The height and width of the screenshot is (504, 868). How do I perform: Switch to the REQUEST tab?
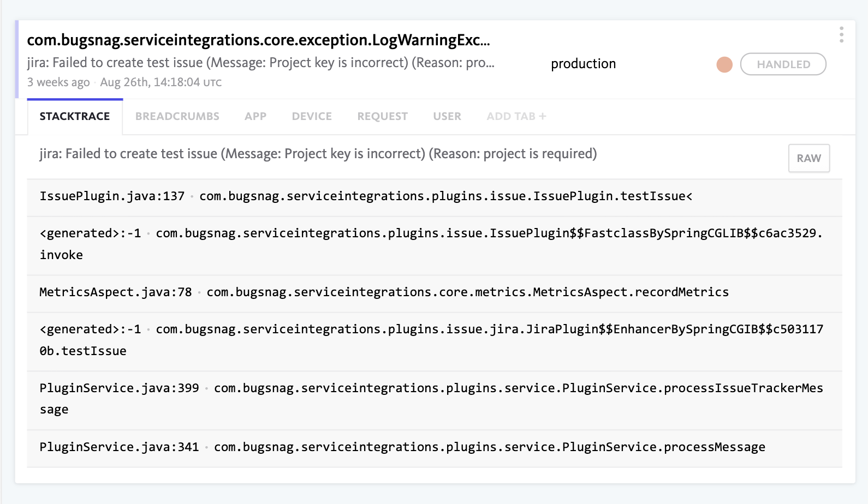point(382,116)
